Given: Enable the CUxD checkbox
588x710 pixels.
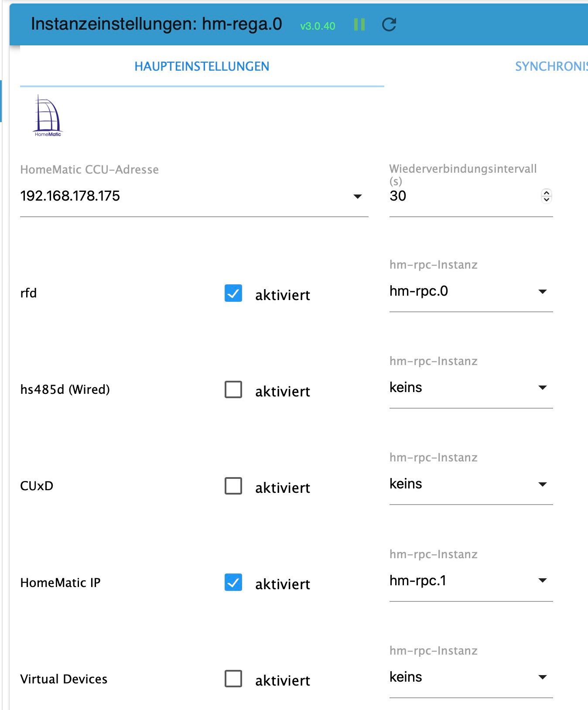Looking at the screenshot, I should coord(233,486).
